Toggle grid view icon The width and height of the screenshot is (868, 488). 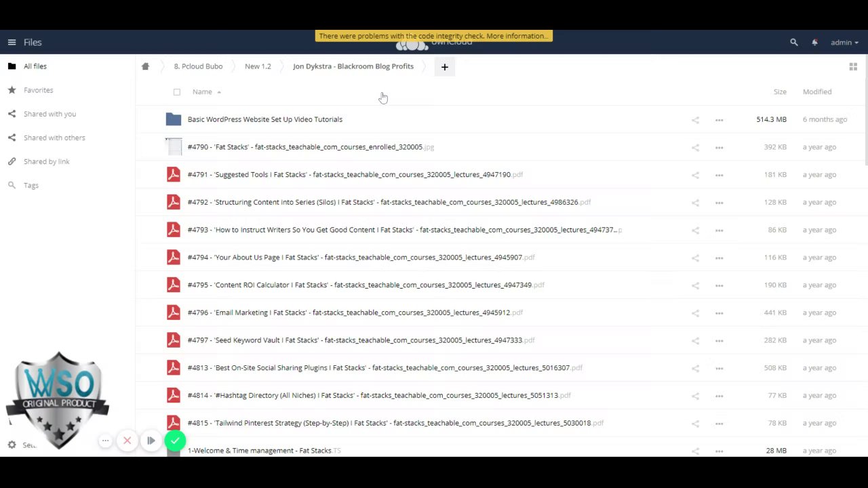point(853,66)
